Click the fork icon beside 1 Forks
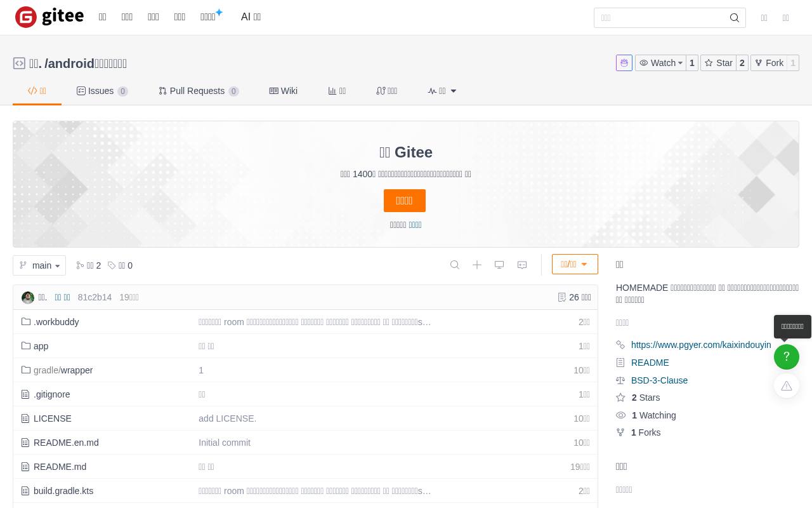Screen dimensions: 812x508 click(x=620, y=432)
